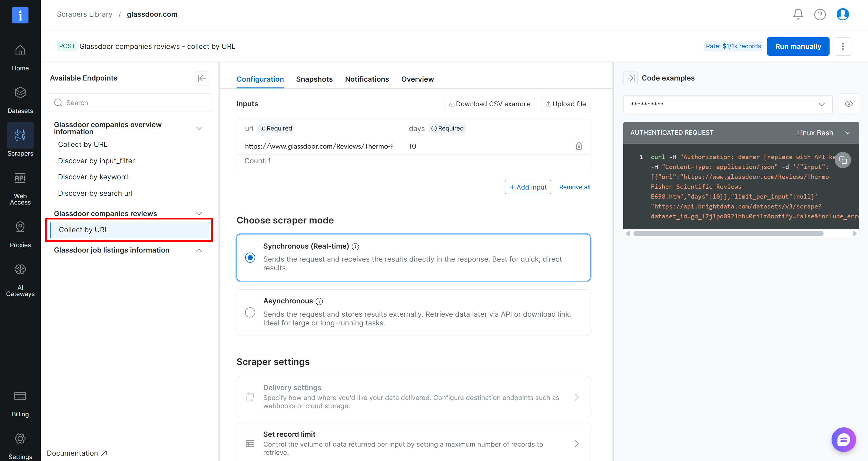Expand Glassdoor job listings information group
Screen dimensions: 868x461
(199, 250)
